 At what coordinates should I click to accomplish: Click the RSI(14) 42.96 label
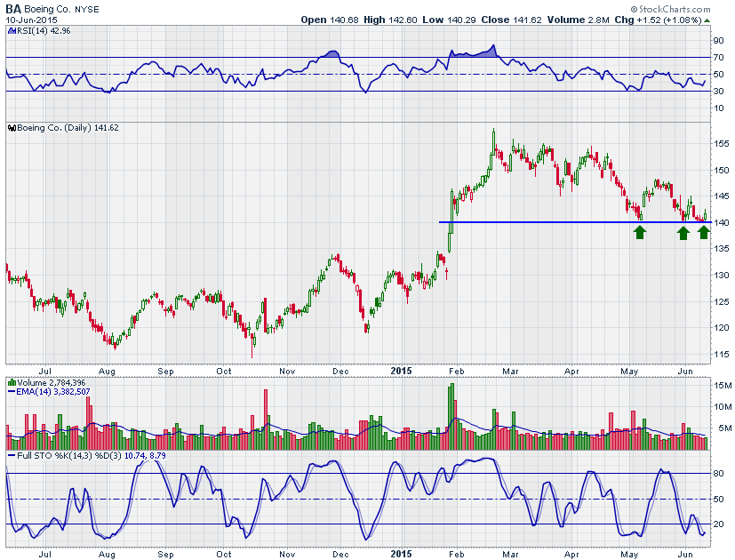click(x=44, y=31)
